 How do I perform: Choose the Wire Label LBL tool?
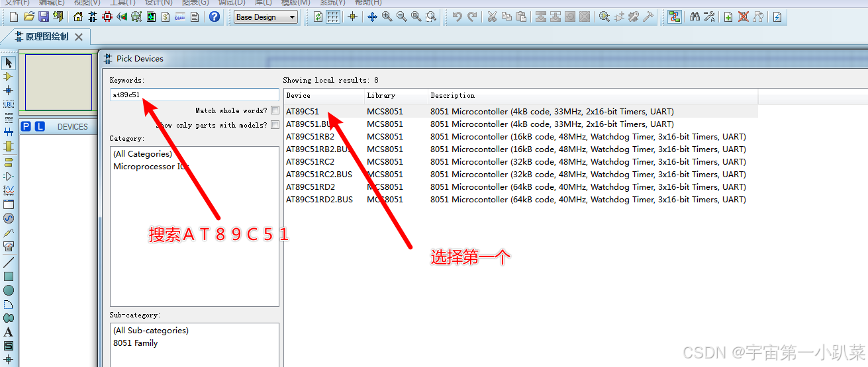(x=9, y=104)
